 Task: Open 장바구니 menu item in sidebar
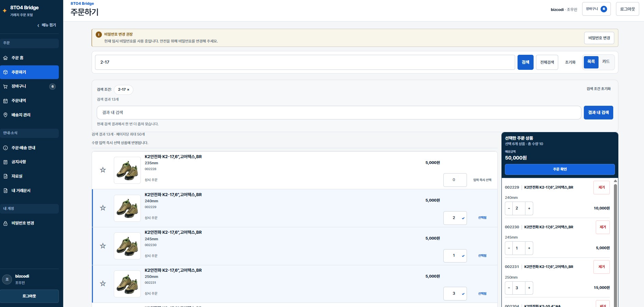29,87
